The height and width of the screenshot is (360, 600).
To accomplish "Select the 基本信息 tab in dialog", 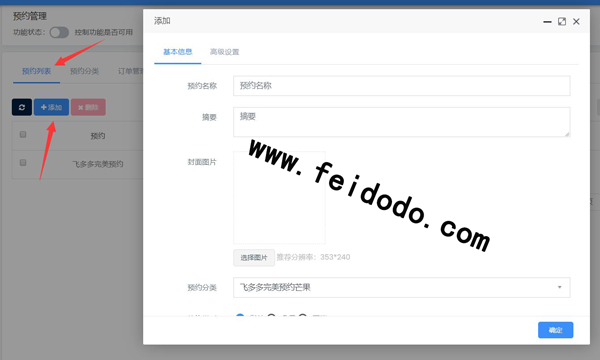I will tap(178, 52).
